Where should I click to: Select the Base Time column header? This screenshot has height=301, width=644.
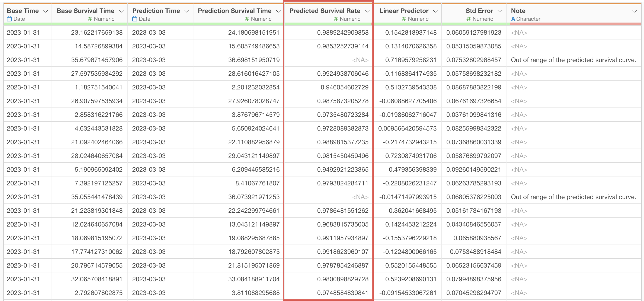click(x=23, y=11)
